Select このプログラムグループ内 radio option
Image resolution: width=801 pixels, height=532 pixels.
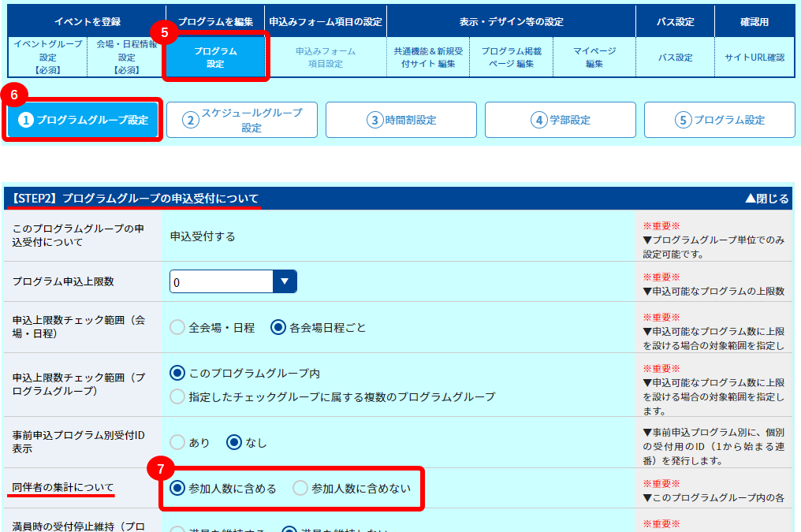click(177, 374)
